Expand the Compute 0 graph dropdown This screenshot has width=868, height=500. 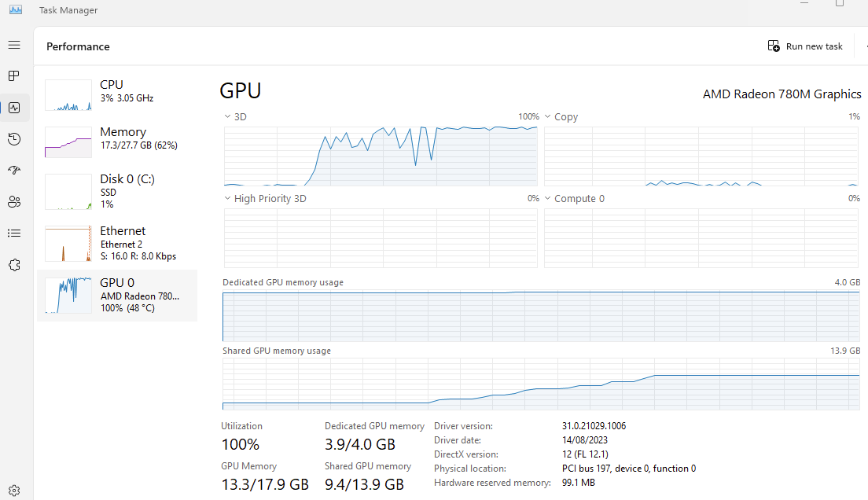pyautogui.click(x=548, y=199)
